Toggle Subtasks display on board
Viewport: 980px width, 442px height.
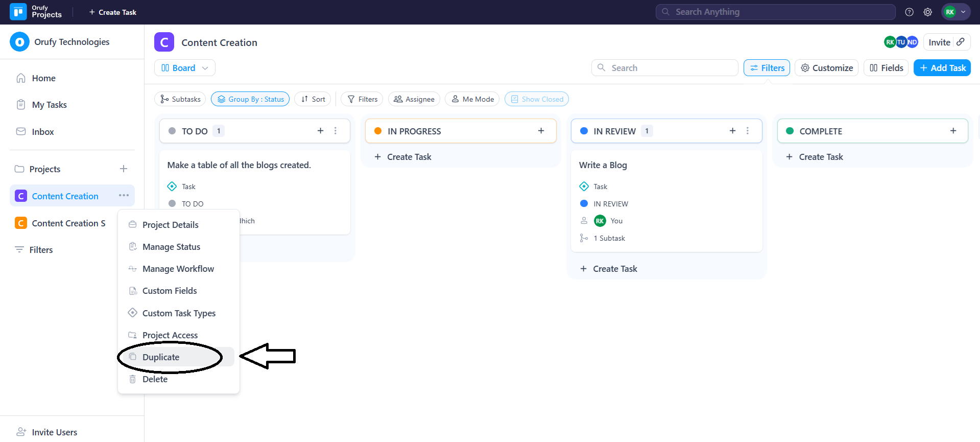180,99
